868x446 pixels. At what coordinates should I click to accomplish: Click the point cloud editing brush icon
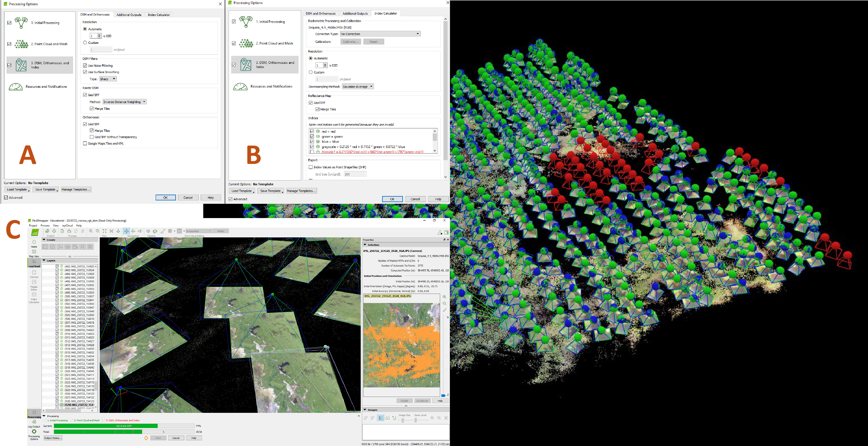(163, 231)
